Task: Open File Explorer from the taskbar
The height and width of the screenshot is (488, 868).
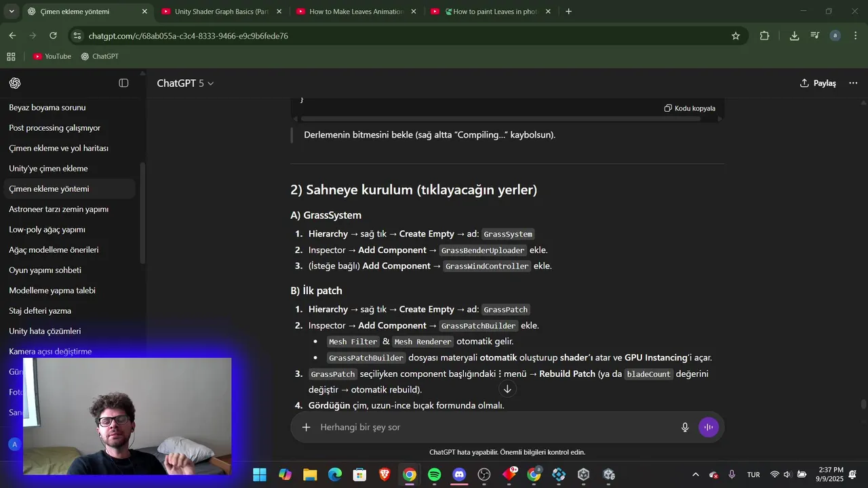Action: [x=310, y=474]
